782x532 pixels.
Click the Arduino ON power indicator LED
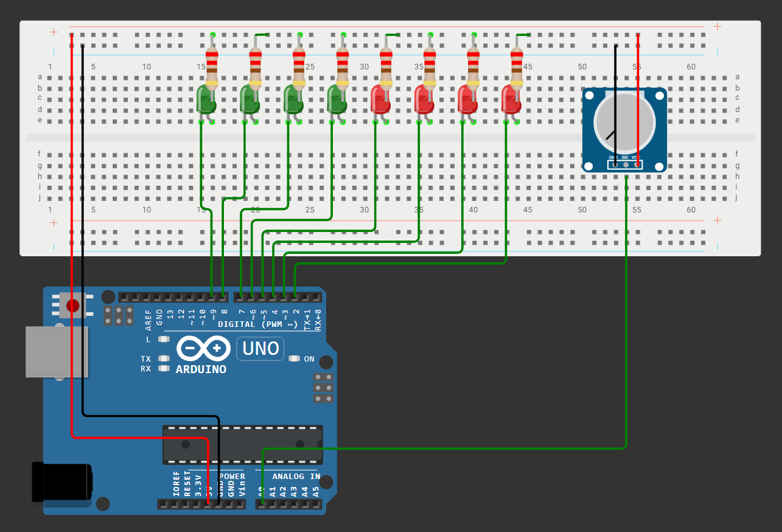click(295, 359)
